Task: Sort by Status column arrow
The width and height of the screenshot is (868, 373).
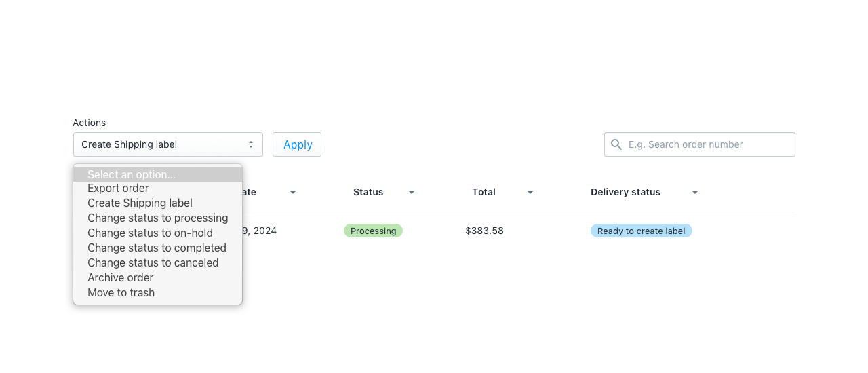Action: click(x=412, y=193)
